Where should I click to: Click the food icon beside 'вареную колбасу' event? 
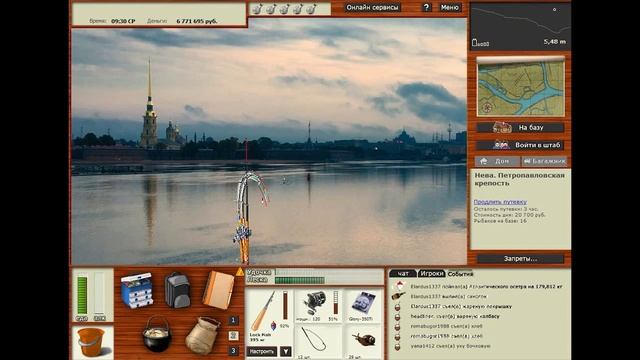(x=398, y=316)
